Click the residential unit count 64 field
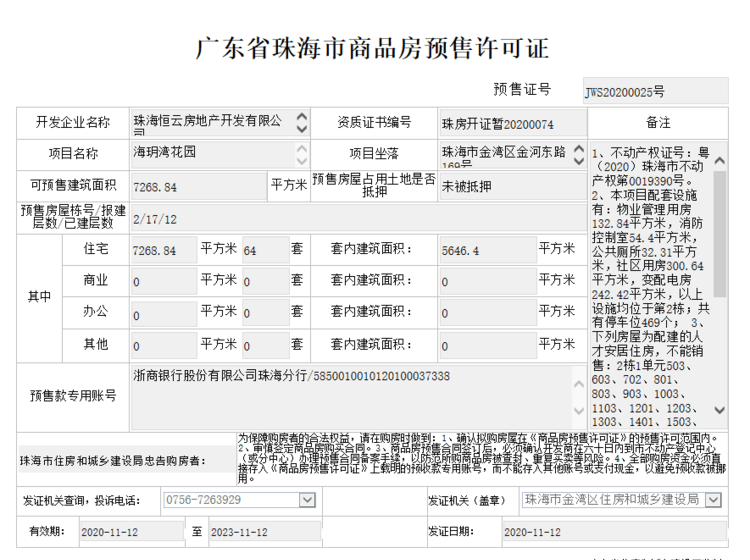 [264, 250]
